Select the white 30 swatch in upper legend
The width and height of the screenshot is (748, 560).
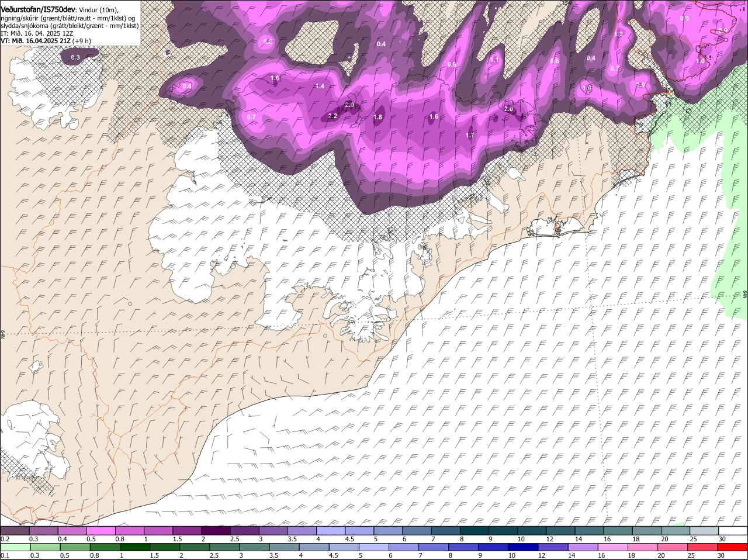click(733, 531)
